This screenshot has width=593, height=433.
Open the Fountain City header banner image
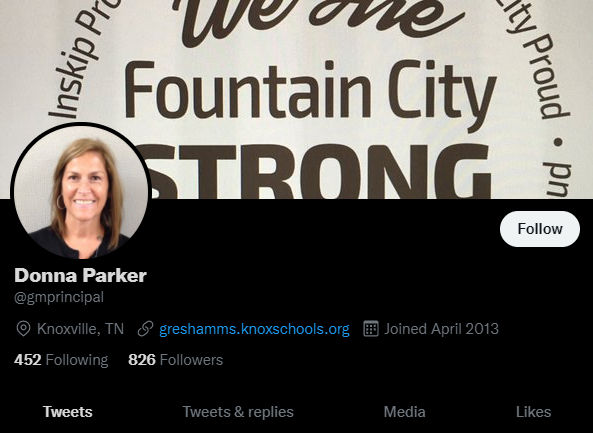296,99
